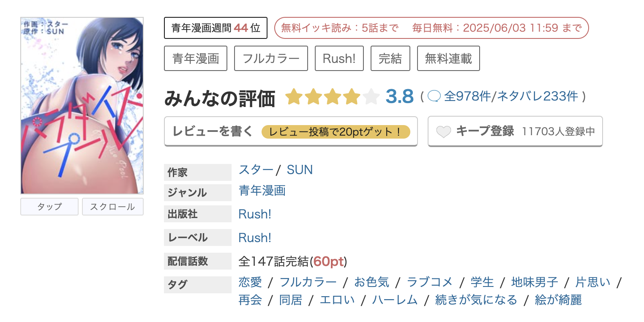Open reviews via the speech bubble icon
Image resolution: width=644 pixels, height=322 pixels.
click(435, 96)
